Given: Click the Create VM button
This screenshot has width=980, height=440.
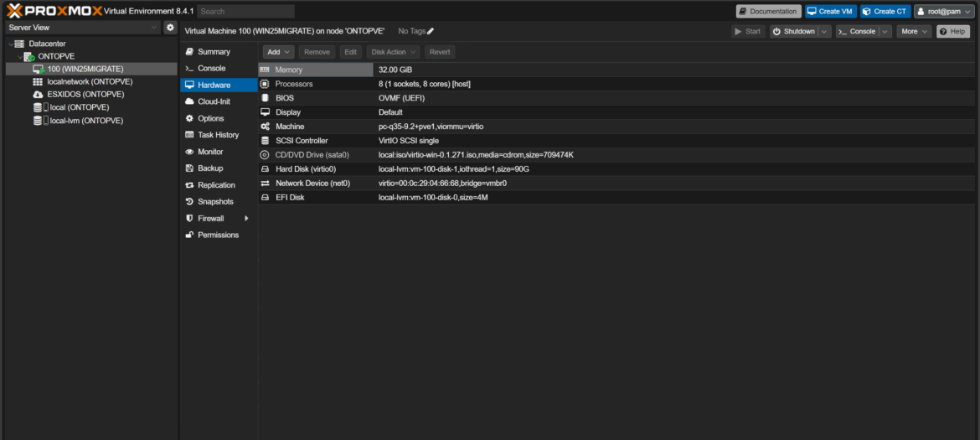Looking at the screenshot, I should tap(831, 11).
